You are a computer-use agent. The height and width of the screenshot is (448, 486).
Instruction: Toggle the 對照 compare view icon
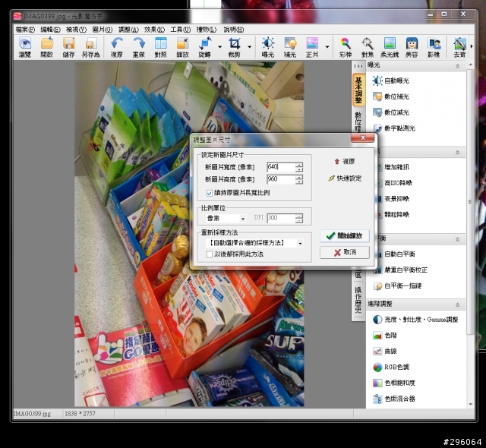(x=161, y=47)
